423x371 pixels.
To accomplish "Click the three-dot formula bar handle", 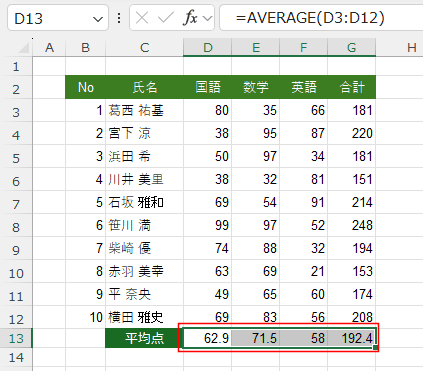I will click(119, 18).
